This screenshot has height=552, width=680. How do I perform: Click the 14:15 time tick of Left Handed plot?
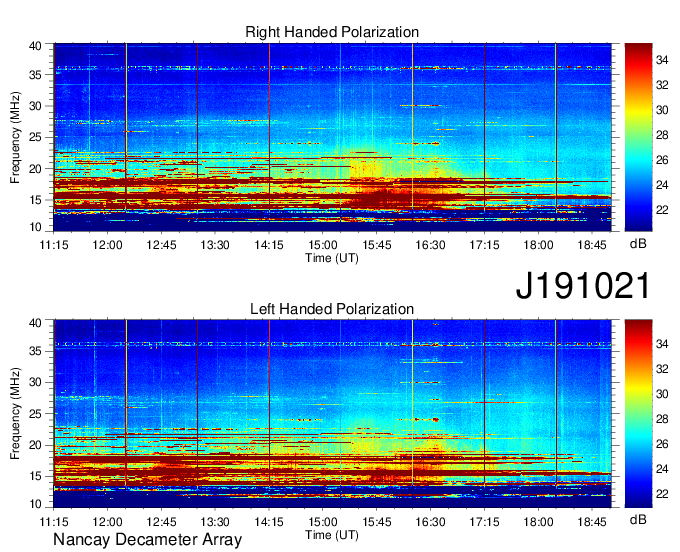tap(269, 522)
